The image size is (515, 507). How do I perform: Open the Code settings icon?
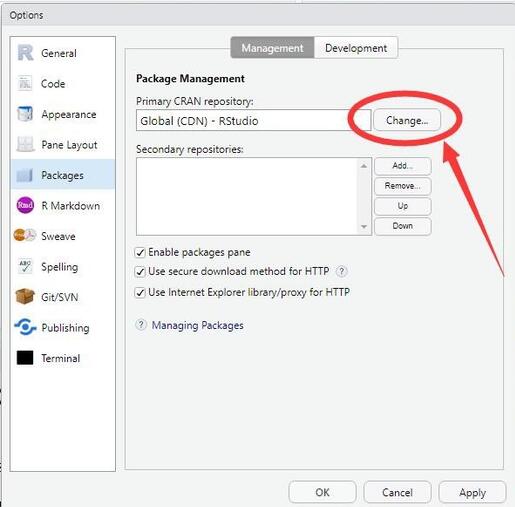25,83
